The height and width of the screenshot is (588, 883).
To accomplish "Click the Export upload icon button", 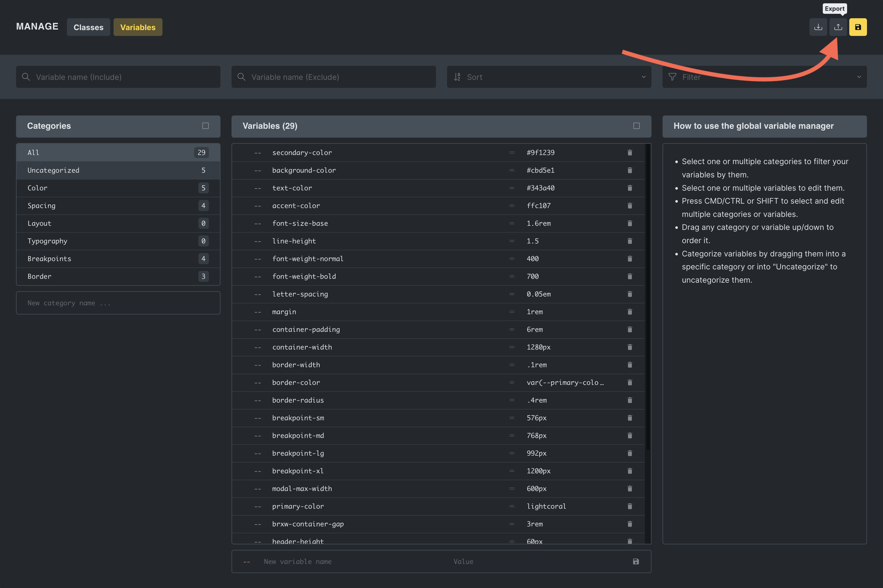I will coord(838,27).
